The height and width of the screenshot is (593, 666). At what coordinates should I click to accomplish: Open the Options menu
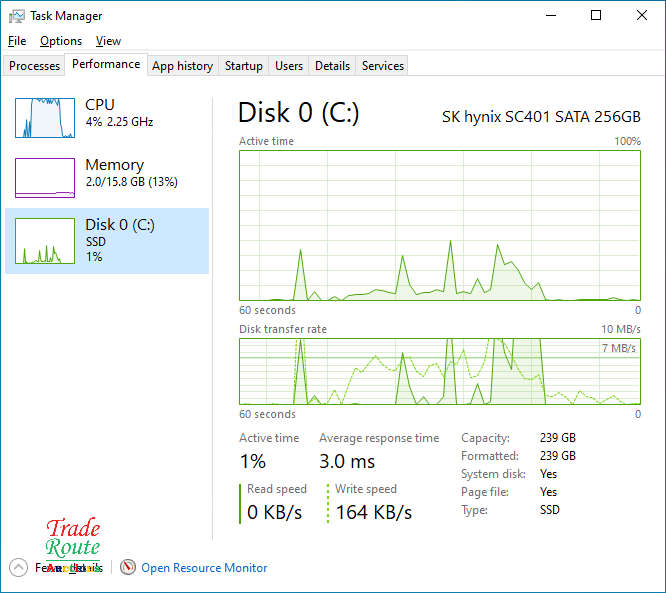coord(61,41)
